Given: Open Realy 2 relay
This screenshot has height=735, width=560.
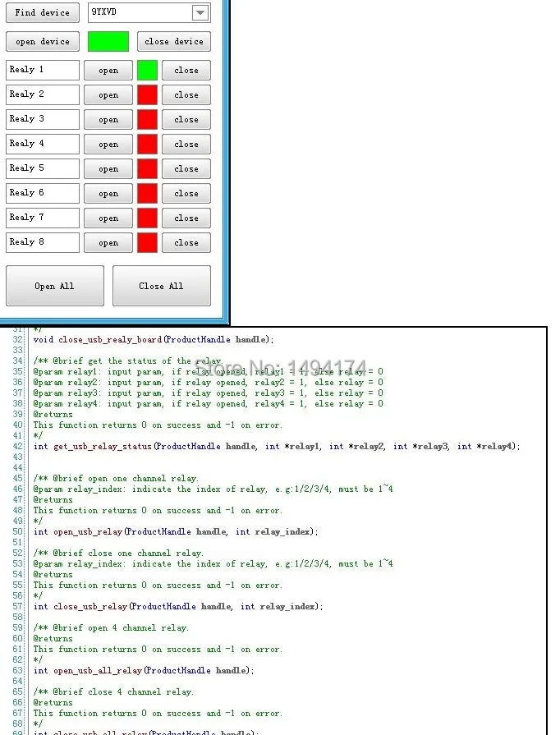Looking at the screenshot, I should point(108,95).
